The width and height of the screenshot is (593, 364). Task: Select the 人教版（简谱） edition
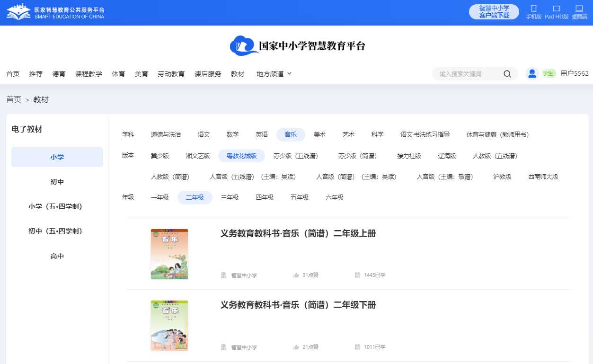[170, 177]
